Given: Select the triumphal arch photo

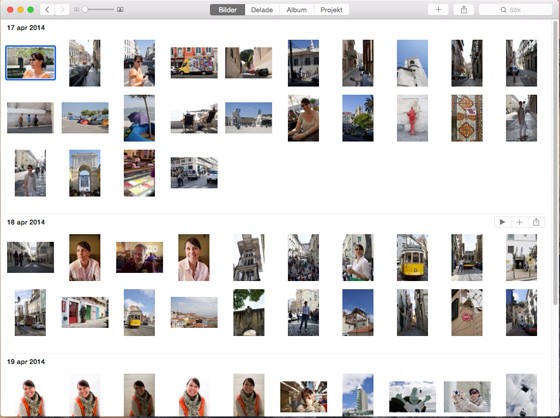Looking at the screenshot, I should click(x=85, y=173).
